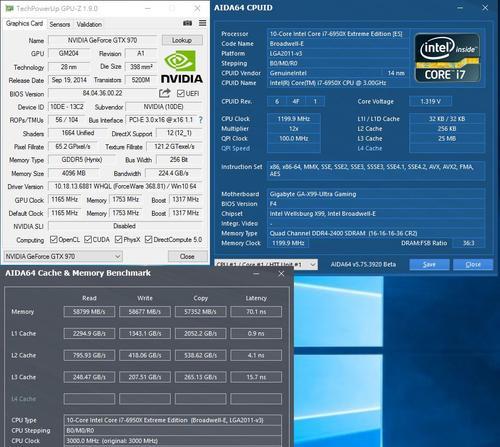The height and width of the screenshot is (447, 500).
Task: Click the BIOS version share/export icon
Action: point(164,93)
